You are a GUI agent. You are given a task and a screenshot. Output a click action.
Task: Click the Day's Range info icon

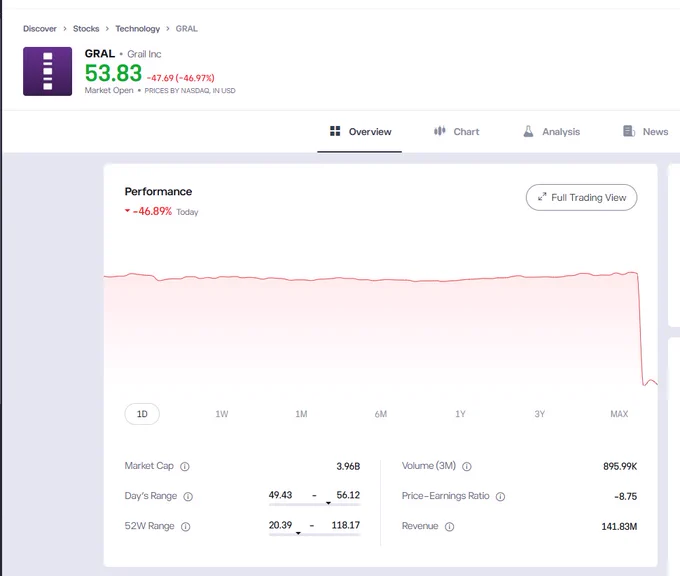[x=188, y=497]
